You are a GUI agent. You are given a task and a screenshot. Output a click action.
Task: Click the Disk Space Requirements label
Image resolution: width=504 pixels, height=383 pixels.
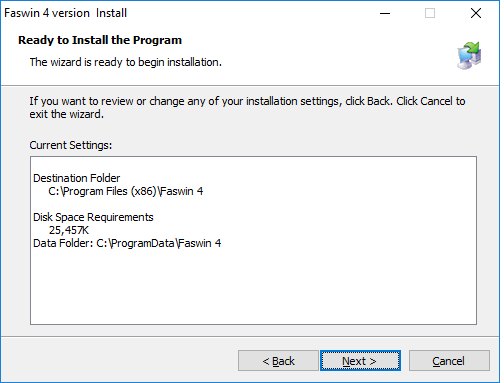click(x=93, y=217)
